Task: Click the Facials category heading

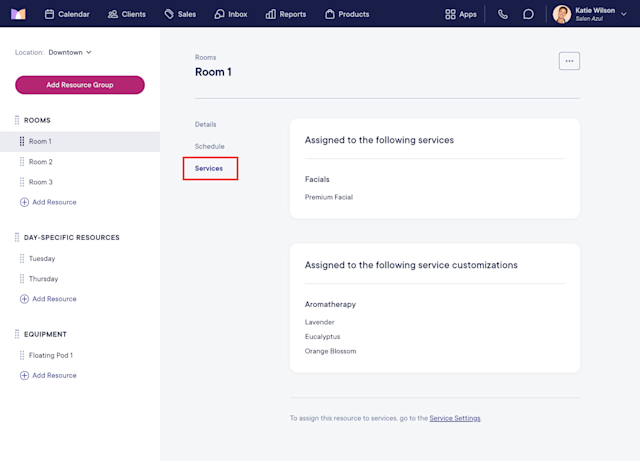Action: tap(317, 179)
